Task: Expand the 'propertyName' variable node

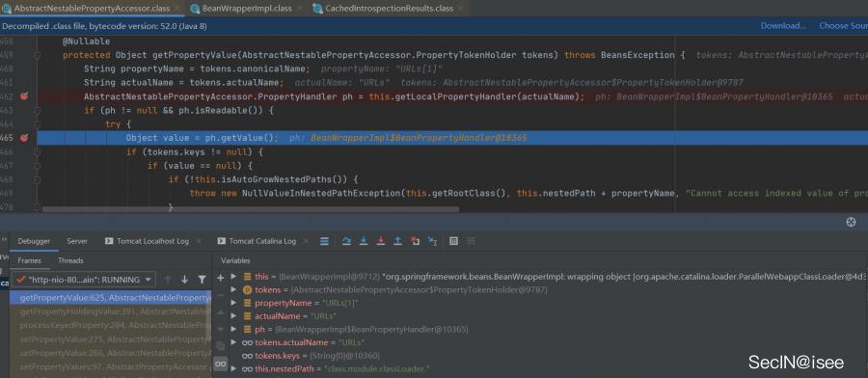Action: [233, 303]
